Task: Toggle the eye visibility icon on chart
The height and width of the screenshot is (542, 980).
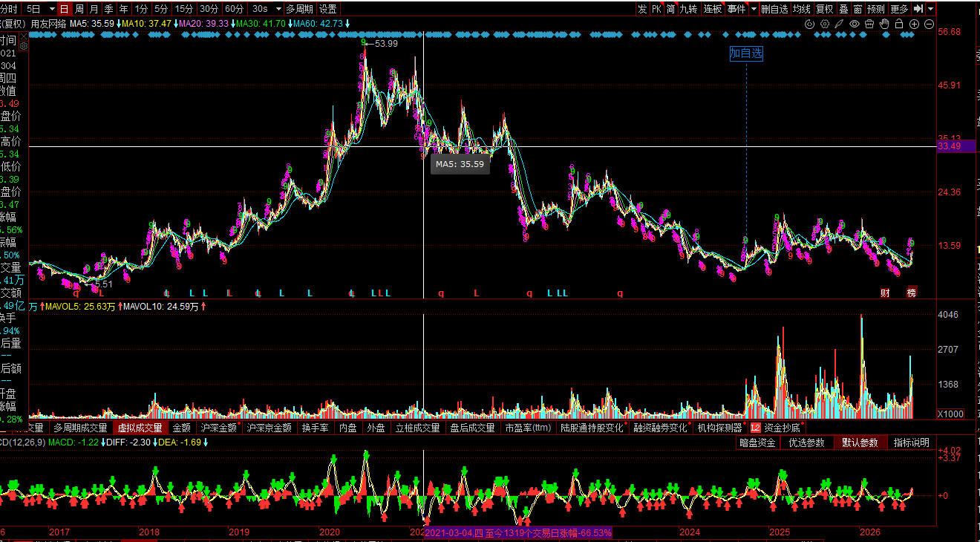Action: [855, 24]
